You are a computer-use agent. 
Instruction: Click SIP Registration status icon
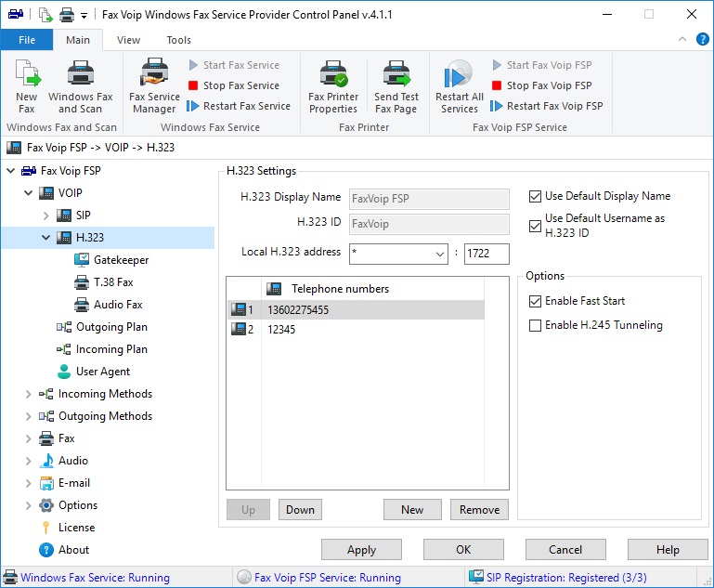476,577
